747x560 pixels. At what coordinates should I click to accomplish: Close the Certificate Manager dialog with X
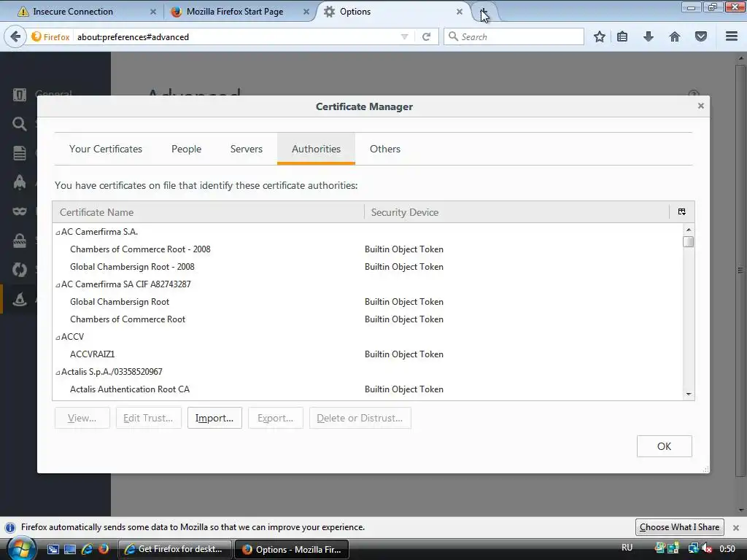pos(701,106)
